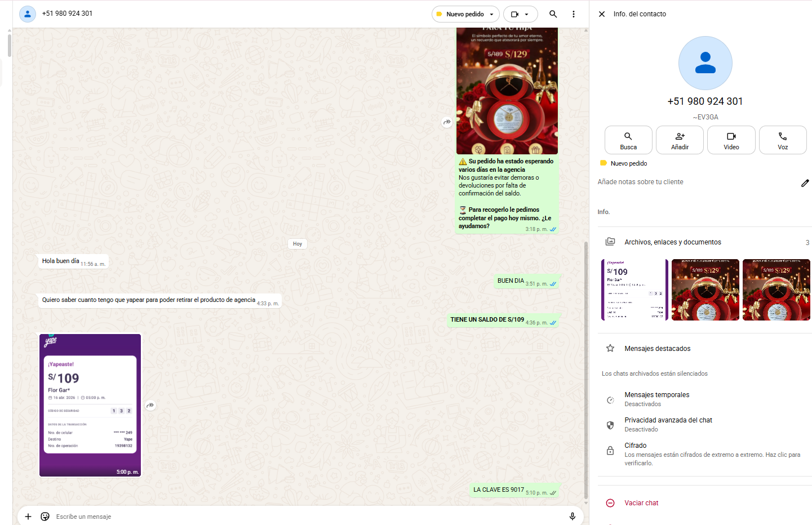Viewport: 812px width, 525px height.
Task: Forward the Yape receipt image
Action: click(x=150, y=406)
